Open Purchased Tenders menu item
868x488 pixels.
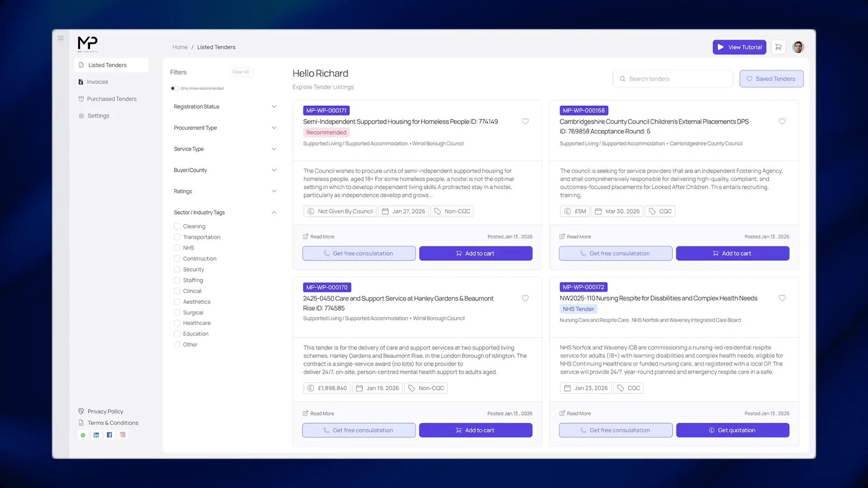pyautogui.click(x=111, y=99)
